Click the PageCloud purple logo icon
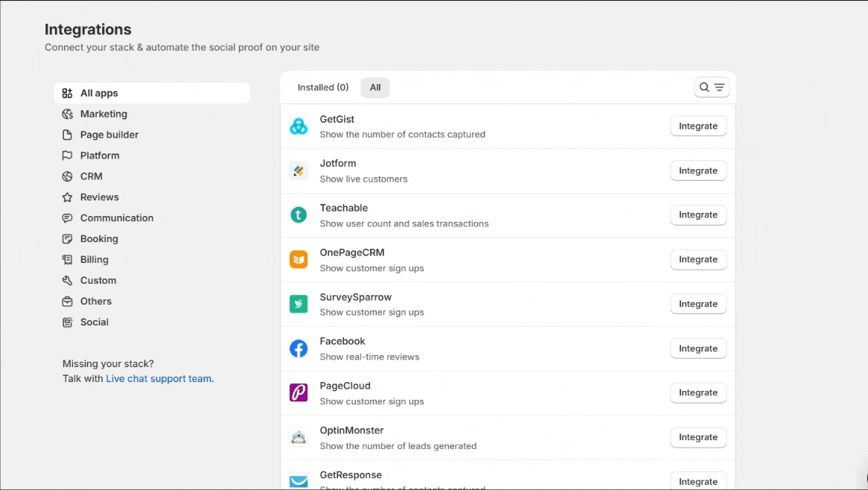Viewport: 868px width, 490px height. click(x=299, y=392)
